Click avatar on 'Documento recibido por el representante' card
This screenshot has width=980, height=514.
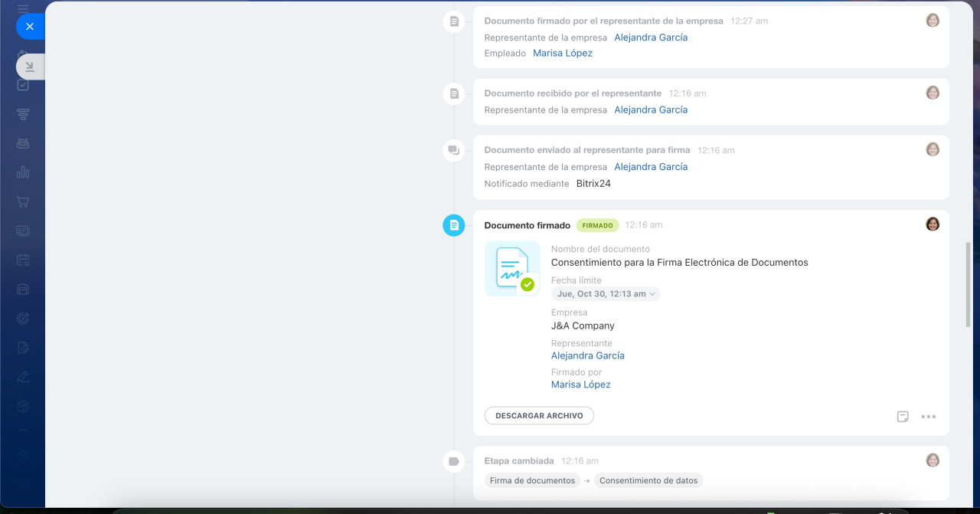pyautogui.click(x=933, y=93)
